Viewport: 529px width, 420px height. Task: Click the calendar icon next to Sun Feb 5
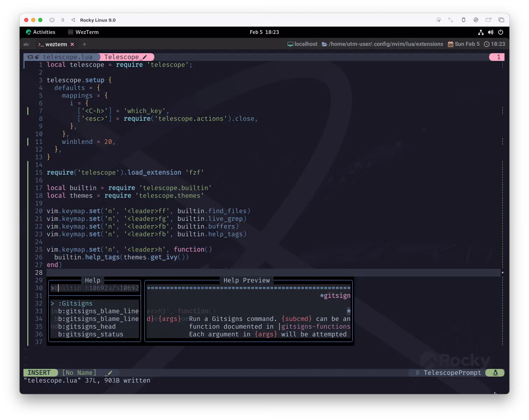click(451, 44)
